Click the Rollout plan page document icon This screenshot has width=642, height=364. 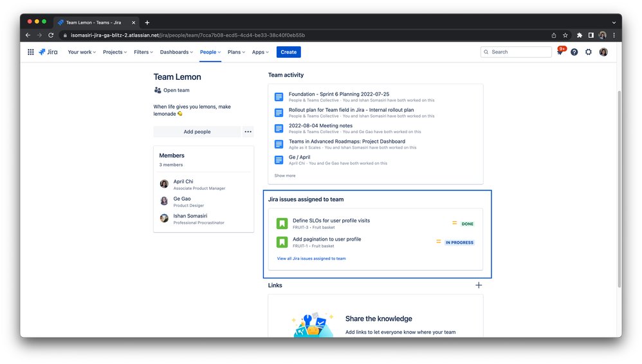[x=279, y=113]
